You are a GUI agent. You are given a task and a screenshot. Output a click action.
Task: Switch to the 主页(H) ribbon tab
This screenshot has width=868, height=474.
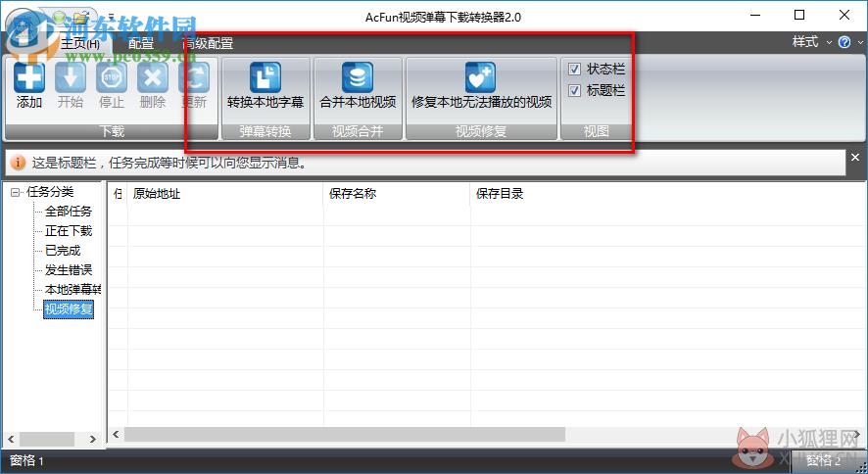[80, 44]
